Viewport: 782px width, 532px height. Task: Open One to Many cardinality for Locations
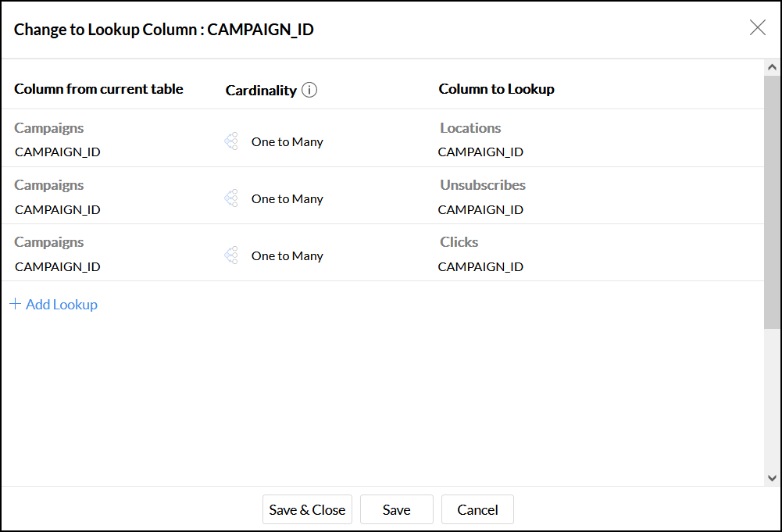287,142
